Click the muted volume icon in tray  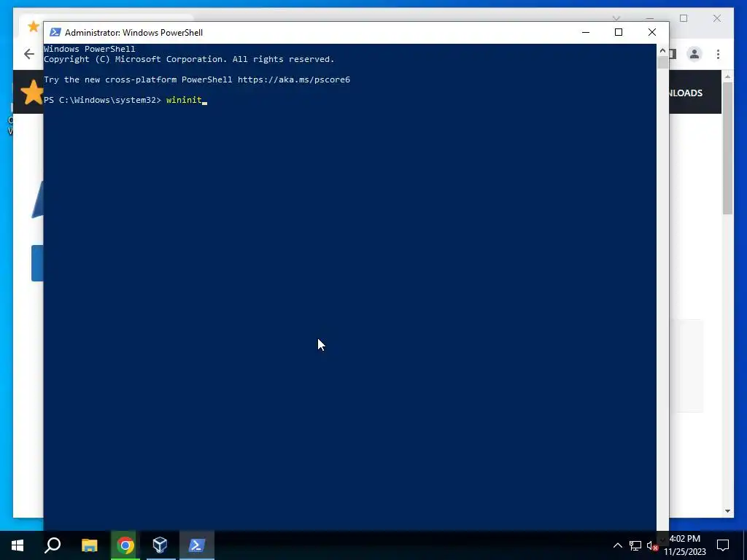pos(652,545)
